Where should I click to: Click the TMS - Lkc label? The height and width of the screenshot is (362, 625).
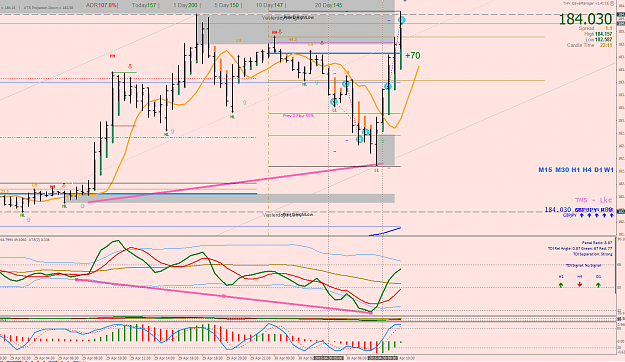pyautogui.click(x=593, y=200)
